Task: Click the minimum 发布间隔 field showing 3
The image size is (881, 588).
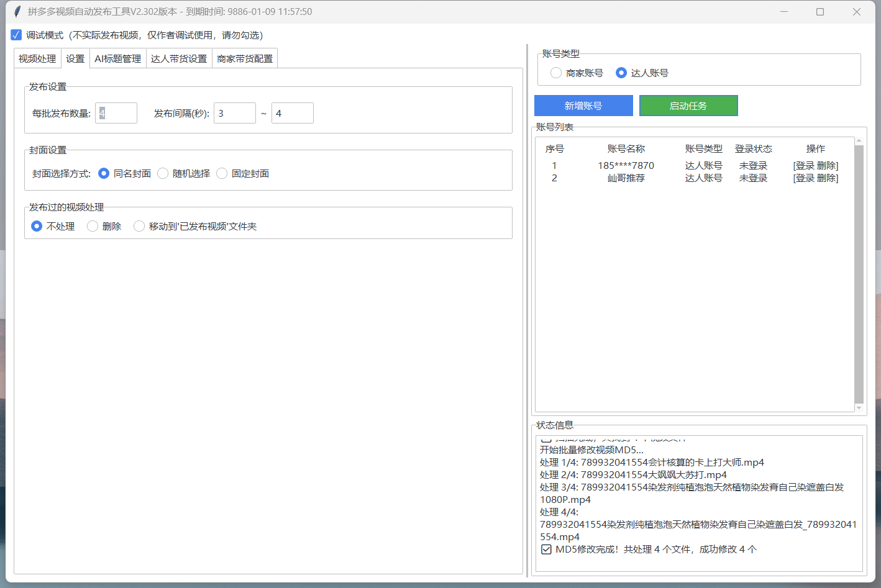Action: [235, 113]
